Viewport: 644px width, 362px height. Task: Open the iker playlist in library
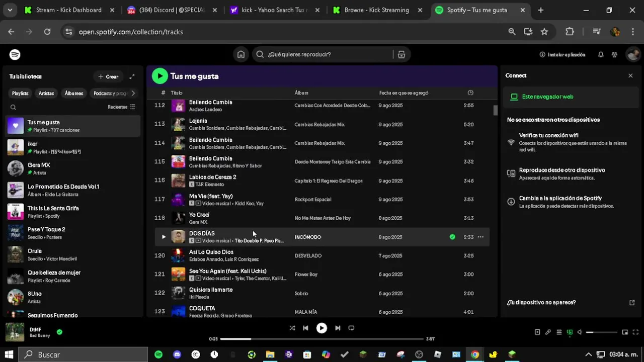[73, 147]
